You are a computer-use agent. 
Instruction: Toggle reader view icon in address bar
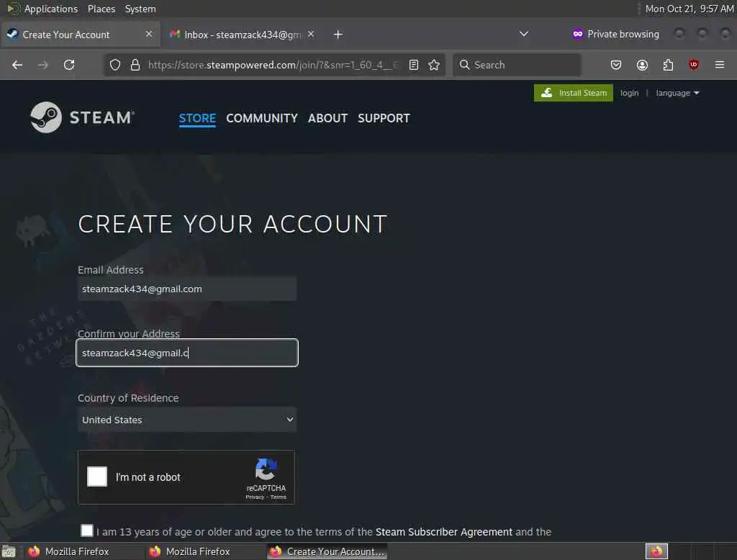tap(414, 65)
